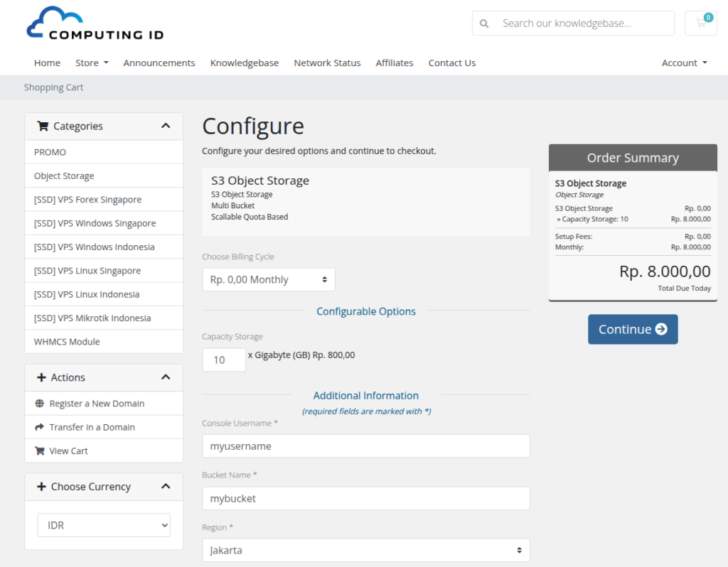The width and height of the screenshot is (728, 567).
Task: Open the billing cycle dropdown
Action: [x=268, y=279]
